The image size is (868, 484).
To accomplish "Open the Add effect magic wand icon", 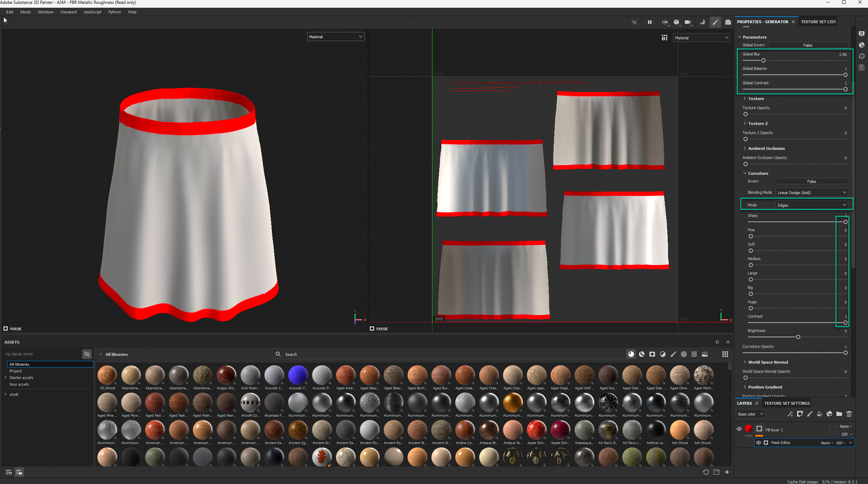I will pos(790,414).
